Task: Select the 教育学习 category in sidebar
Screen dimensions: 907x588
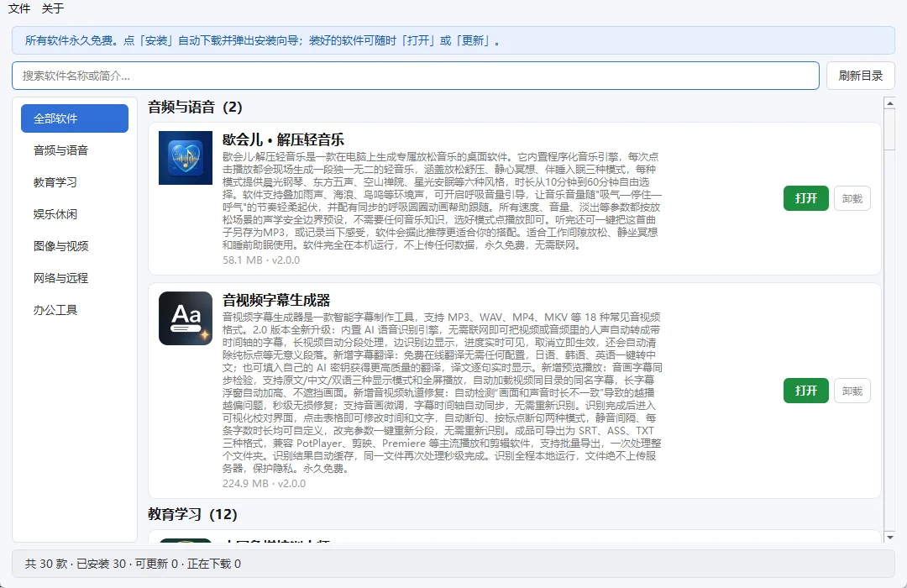Action: point(75,182)
